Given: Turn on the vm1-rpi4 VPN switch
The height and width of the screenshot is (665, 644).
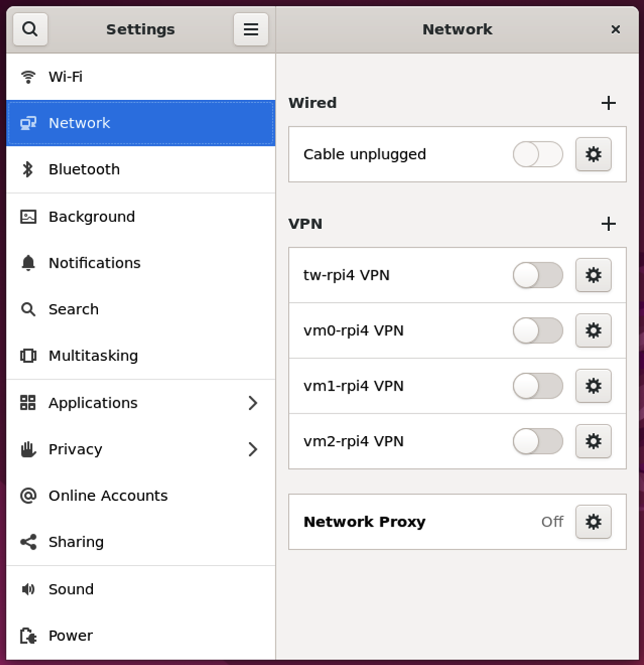Looking at the screenshot, I should tap(538, 386).
